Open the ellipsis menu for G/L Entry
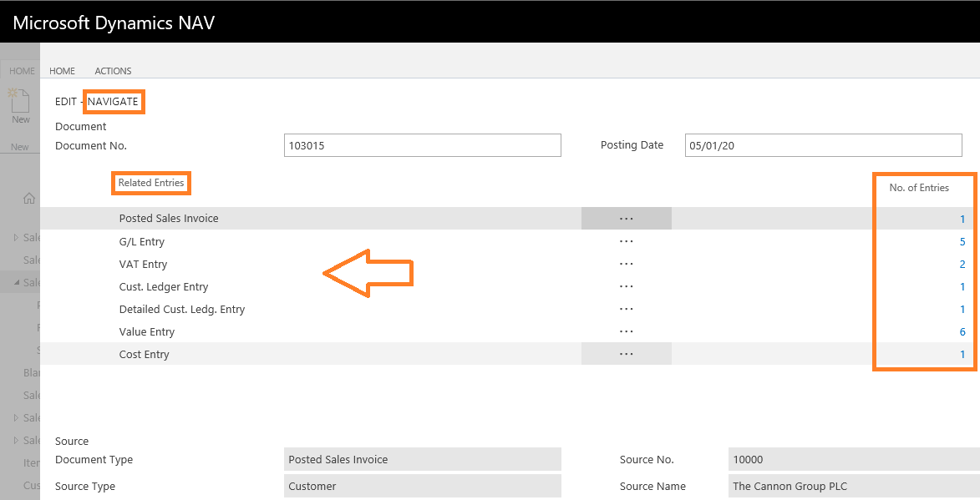Viewport: 980px width, 500px height. coord(627,241)
